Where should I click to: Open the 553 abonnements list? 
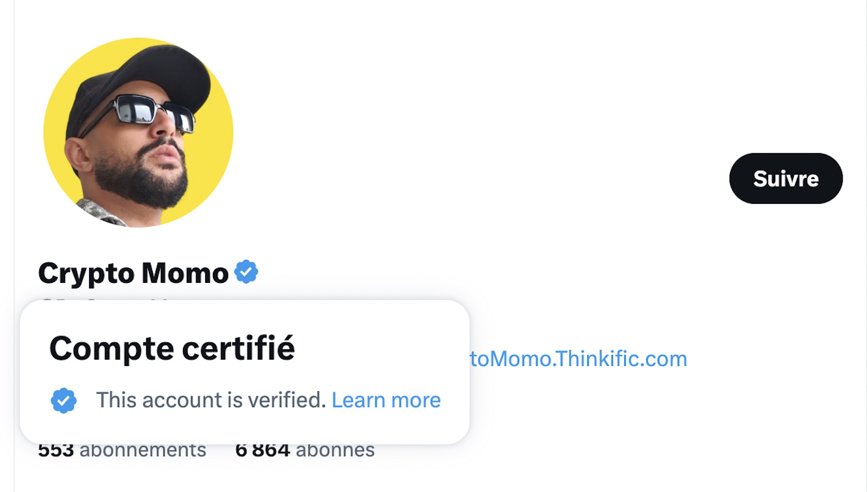[122, 450]
